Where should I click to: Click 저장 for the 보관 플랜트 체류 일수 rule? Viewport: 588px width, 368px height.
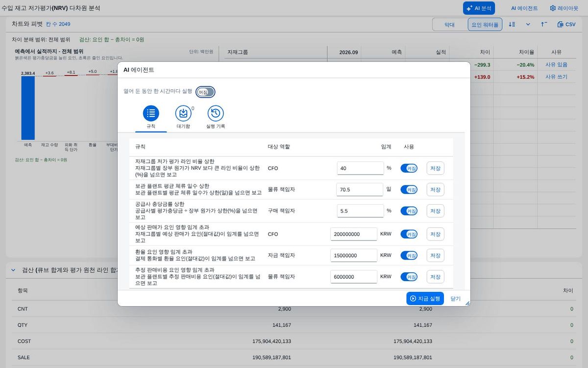[x=436, y=189]
